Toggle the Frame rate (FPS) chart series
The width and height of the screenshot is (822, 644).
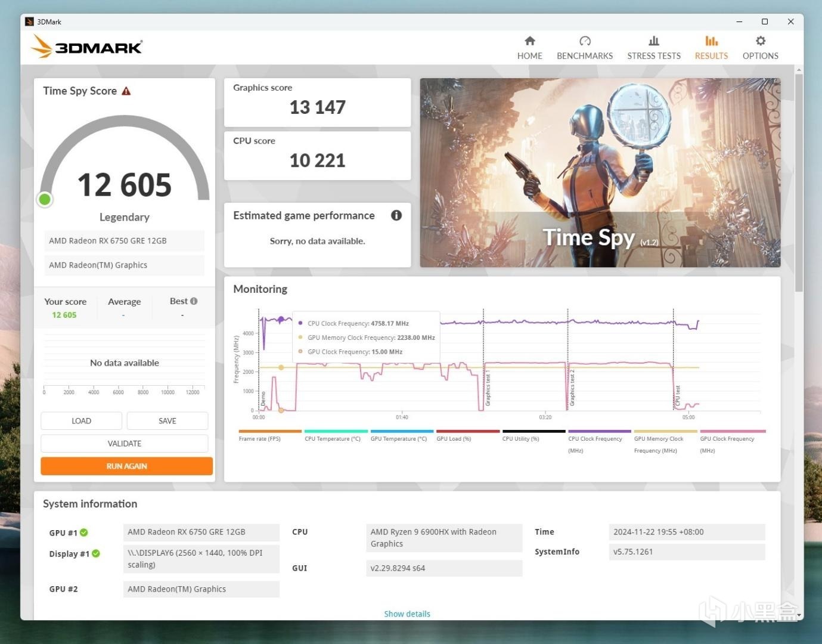(270, 436)
